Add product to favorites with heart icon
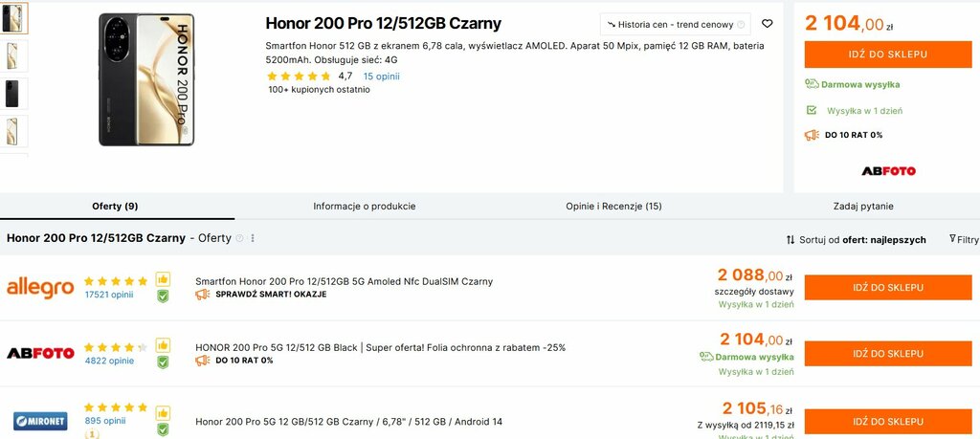 [767, 24]
